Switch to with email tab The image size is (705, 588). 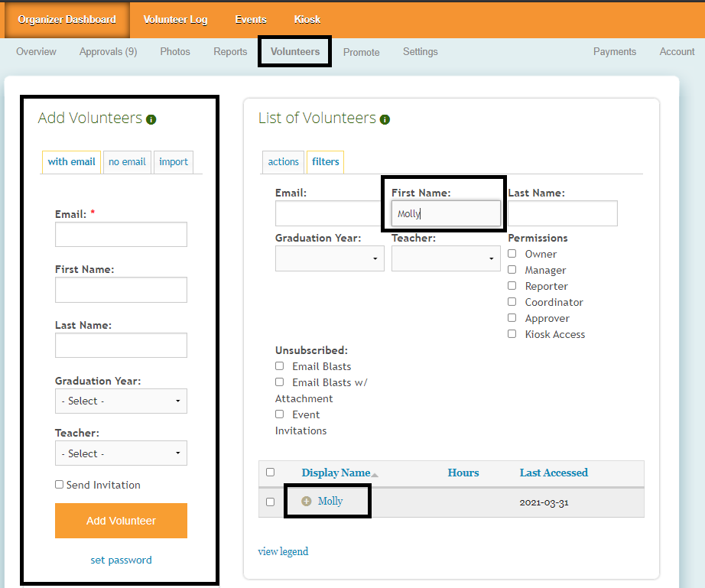coord(71,162)
